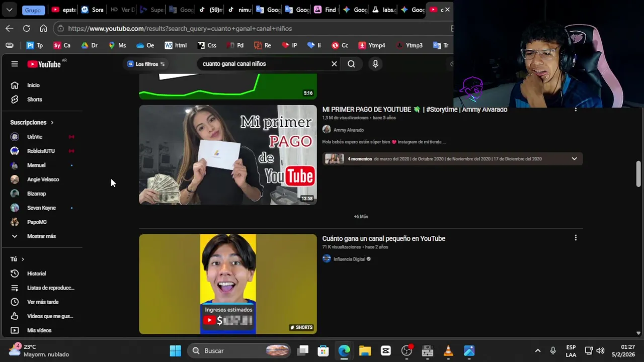Open options menu for canal pequeño video
This screenshot has width=644, height=362.
(x=576, y=238)
